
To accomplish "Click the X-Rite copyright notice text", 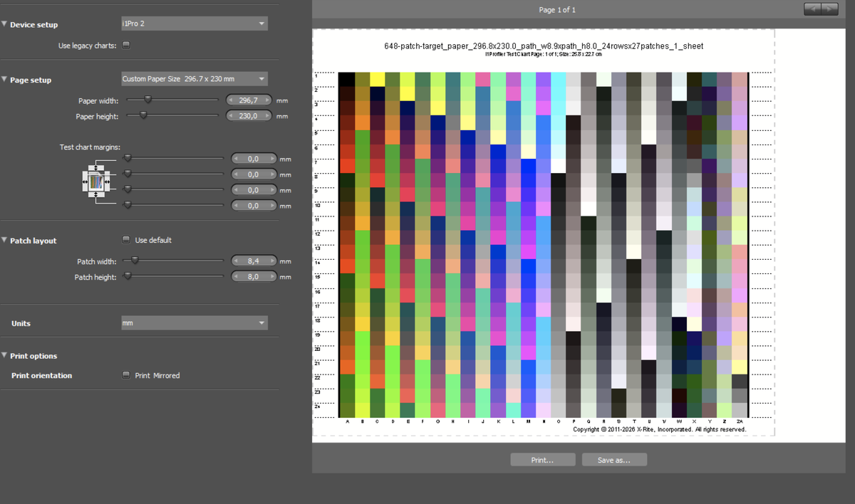I will (660, 429).
